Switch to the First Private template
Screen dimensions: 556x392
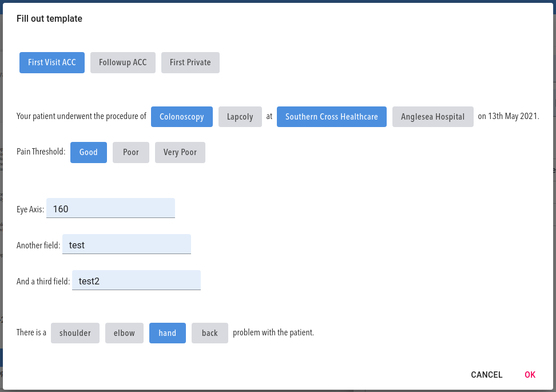190,62
